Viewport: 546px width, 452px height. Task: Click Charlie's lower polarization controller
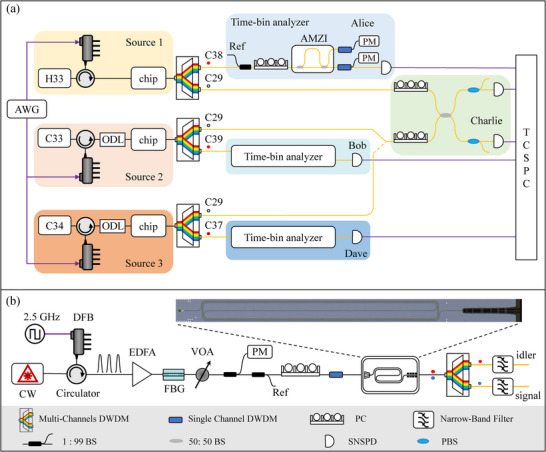click(x=411, y=137)
